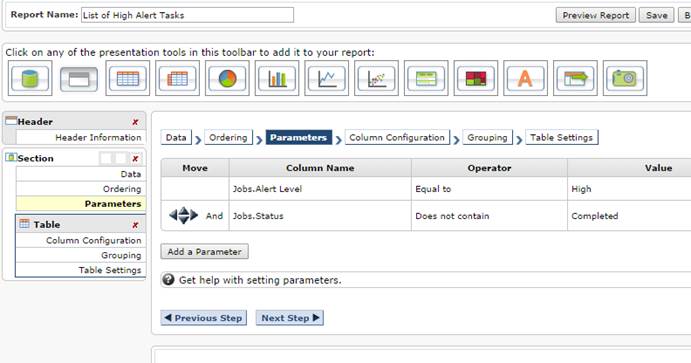Click the Does not contain operator cell
Viewport: 691px width, 363px height.
pyautogui.click(x=490, y=216)
